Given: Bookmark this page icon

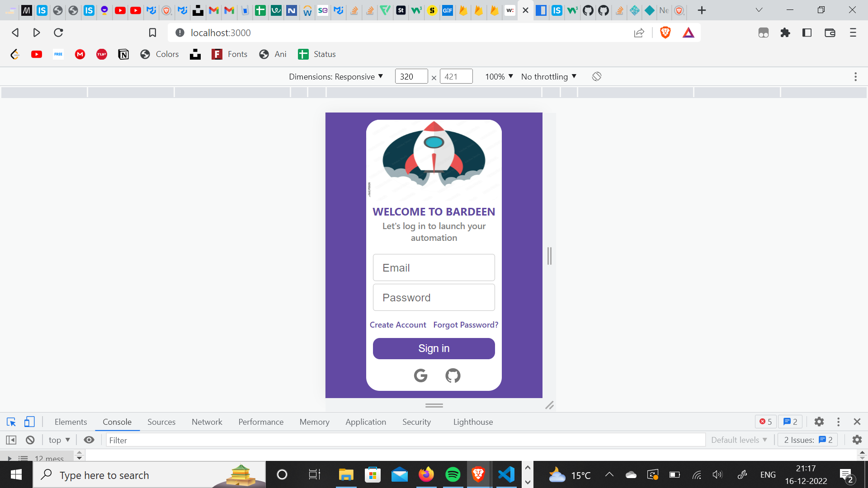Looking at the screenshot, I should tap(152, 33).
